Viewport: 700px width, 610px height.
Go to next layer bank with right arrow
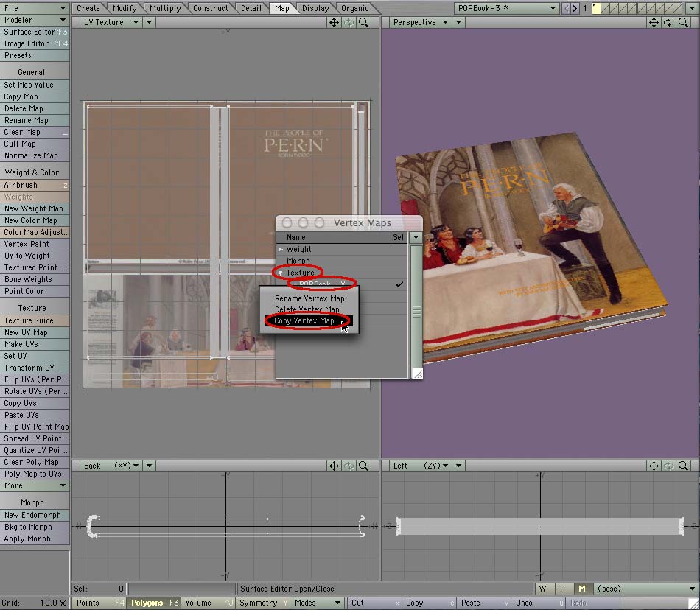click(575, 8)
